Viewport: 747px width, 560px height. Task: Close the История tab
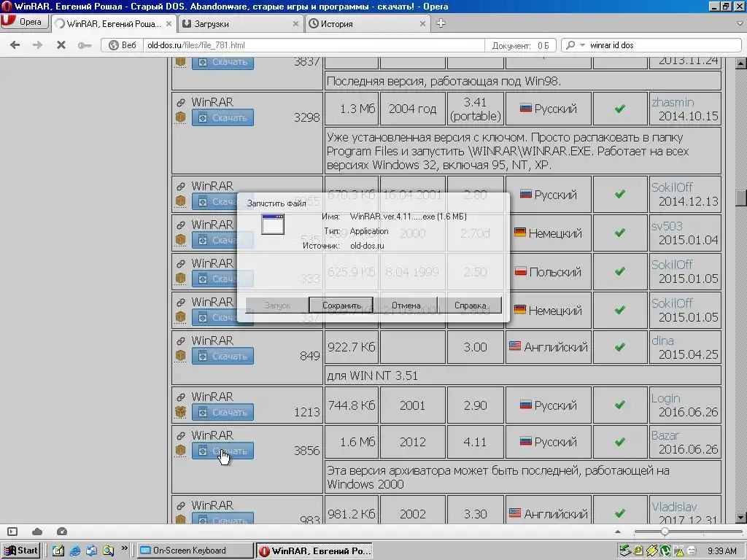click(422, 24)
